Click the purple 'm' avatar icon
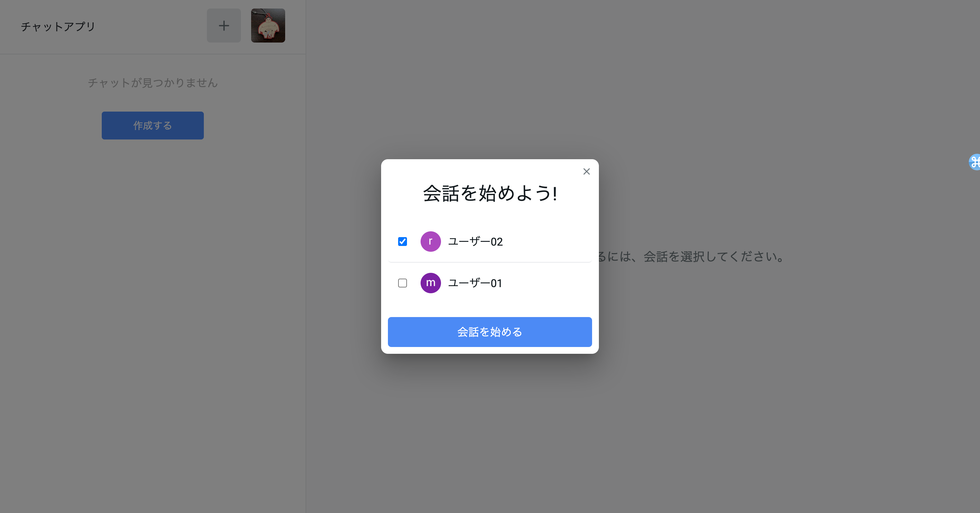The width and height of the screenshot is (980, 513). point(431,283)
